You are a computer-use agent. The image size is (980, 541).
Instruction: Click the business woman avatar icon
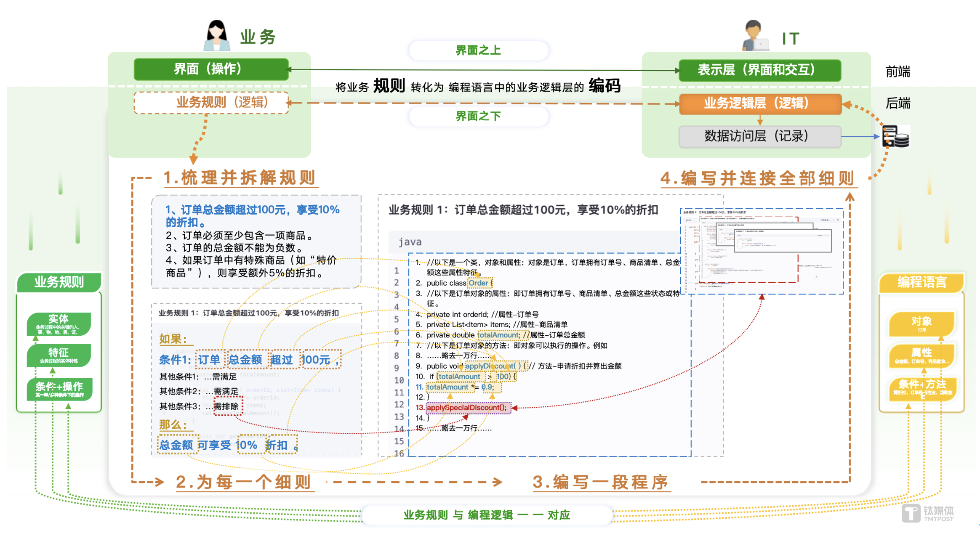pos(217,35)
